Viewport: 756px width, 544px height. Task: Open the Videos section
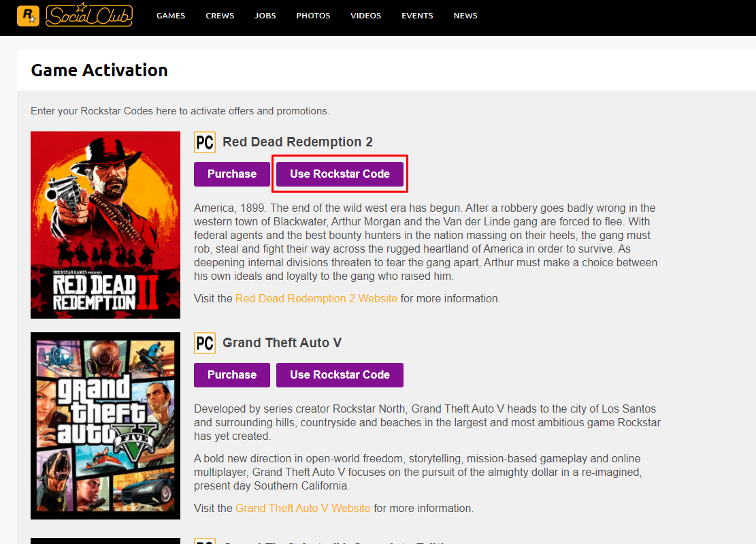click(x=365, y=16)
